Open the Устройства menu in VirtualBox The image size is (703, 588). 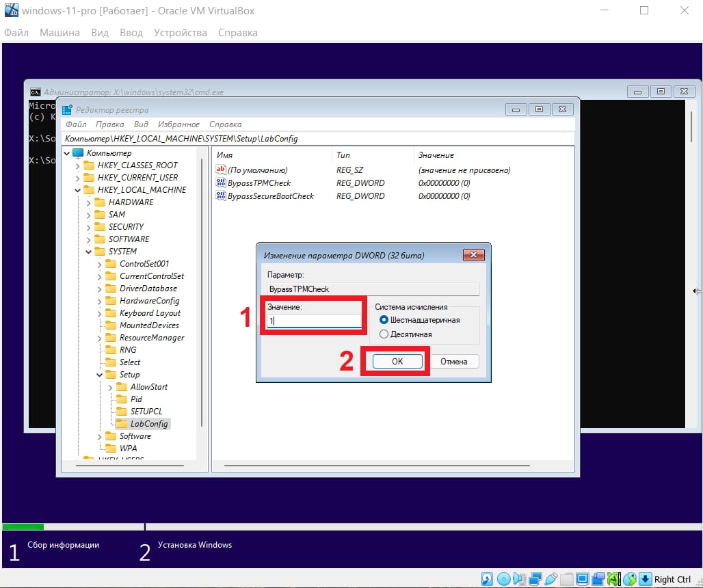click(x=181, y=33)
